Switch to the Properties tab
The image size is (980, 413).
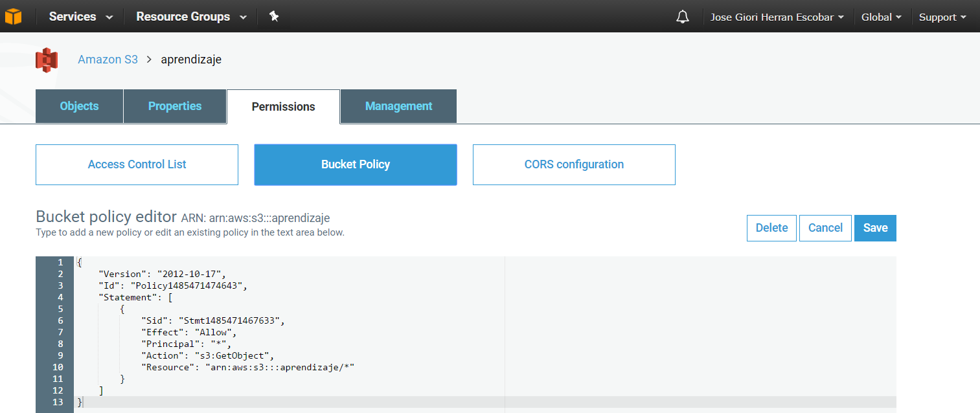click(175, 106)
